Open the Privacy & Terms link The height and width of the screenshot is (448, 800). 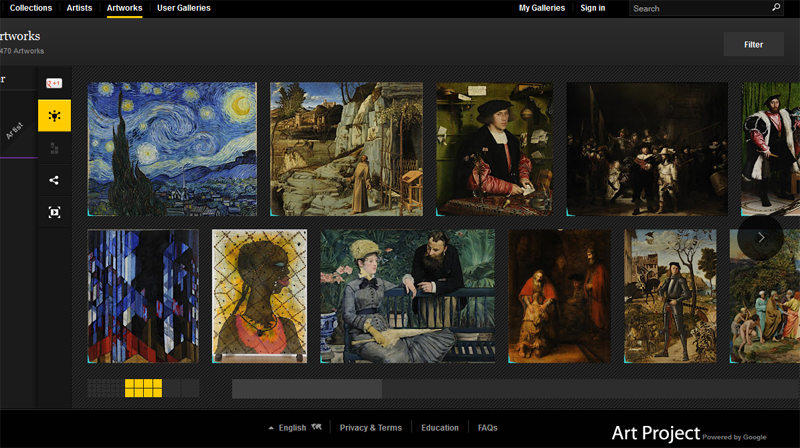coord(370,428)
